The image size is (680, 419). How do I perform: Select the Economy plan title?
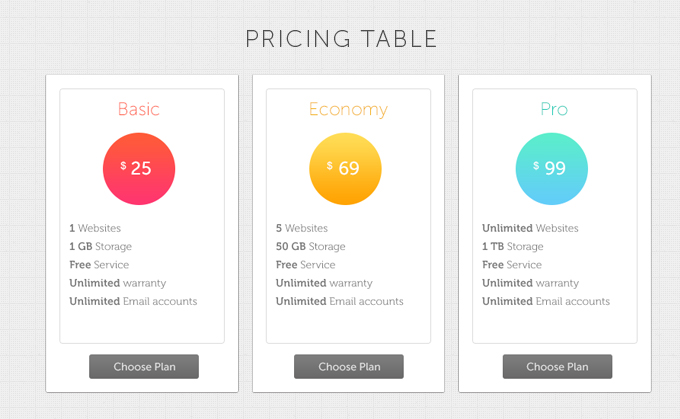348,110
